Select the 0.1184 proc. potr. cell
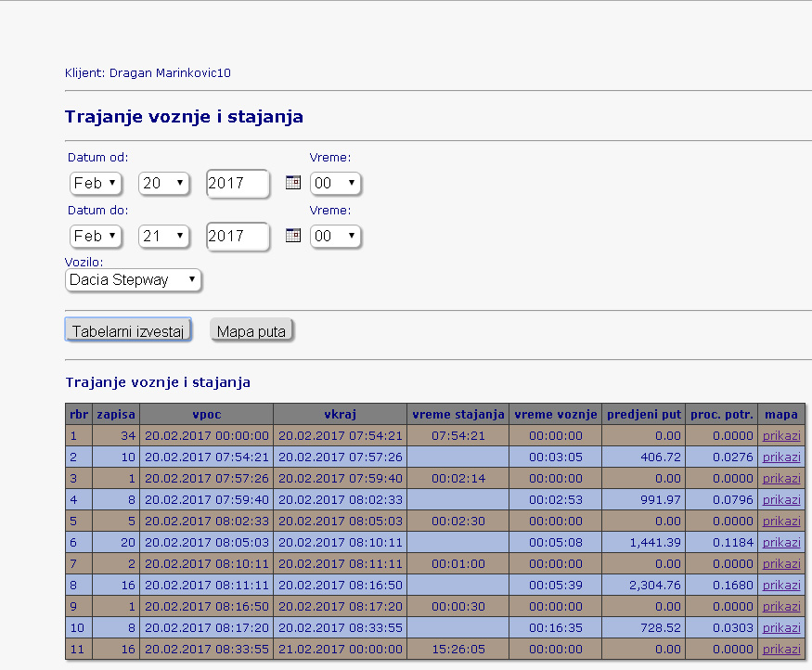This screenshot has width=812, height=670. (721, 543)
